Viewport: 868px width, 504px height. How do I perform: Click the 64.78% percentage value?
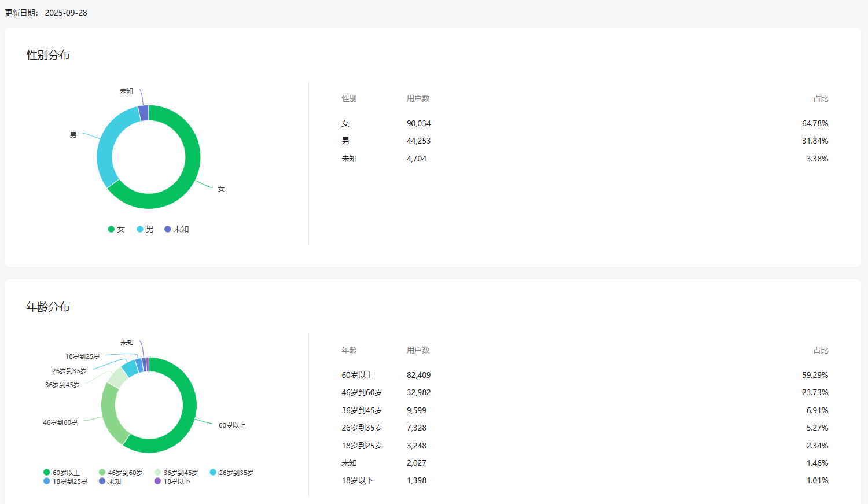[x=815, y=123]
